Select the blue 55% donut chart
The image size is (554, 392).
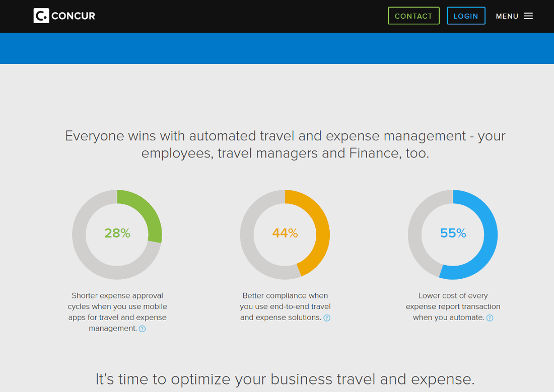pos(453,234)
